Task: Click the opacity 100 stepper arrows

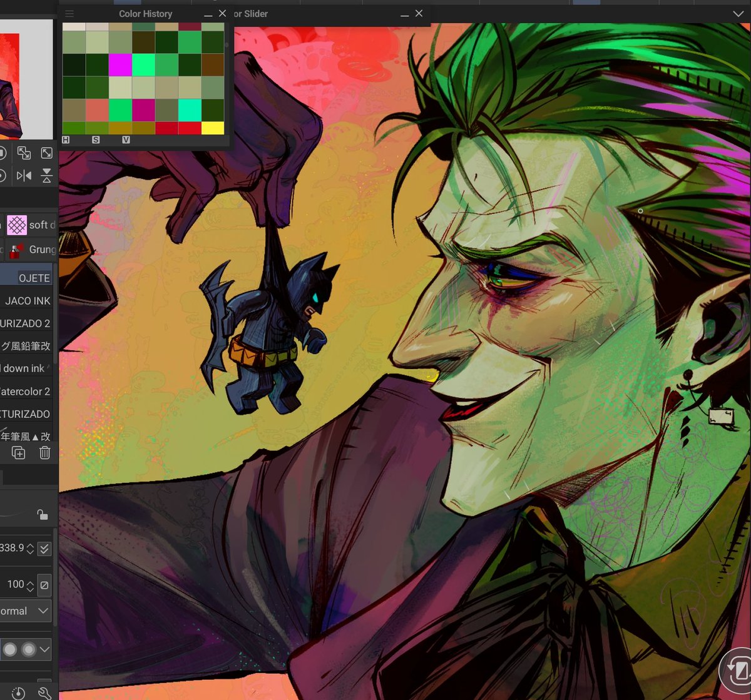Action: (30, 586)
